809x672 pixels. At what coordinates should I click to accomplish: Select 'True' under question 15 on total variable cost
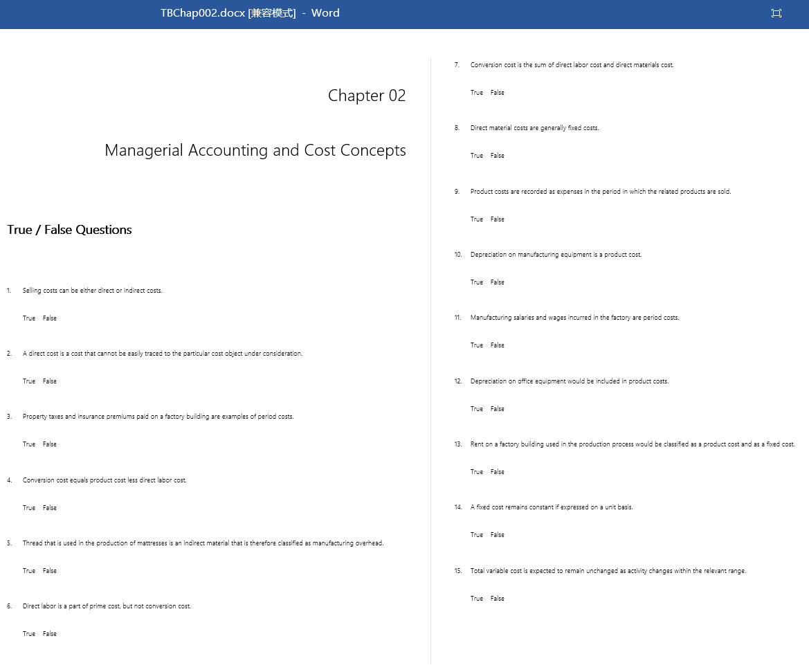477,599
